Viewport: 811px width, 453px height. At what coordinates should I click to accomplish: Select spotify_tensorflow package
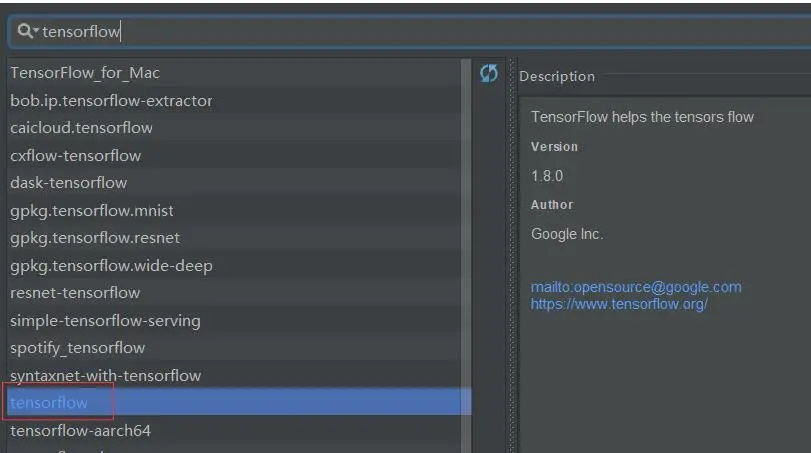234,348
